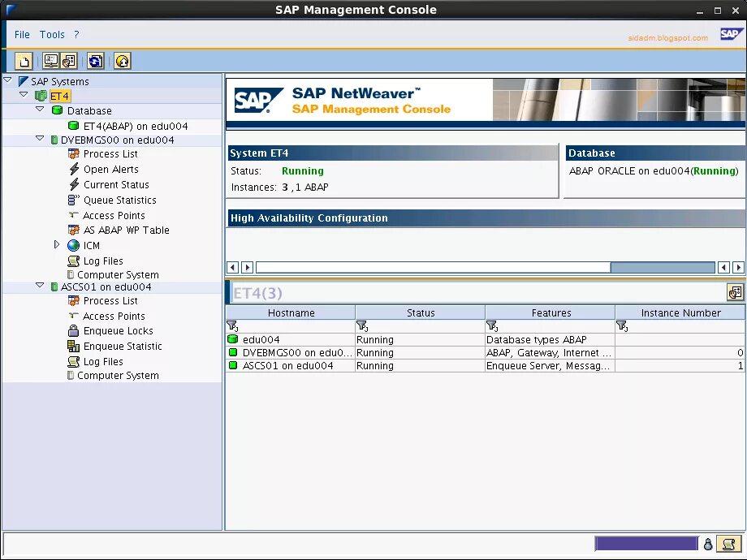Click the thermometer icon in status bar

click(x=708, y=544)
